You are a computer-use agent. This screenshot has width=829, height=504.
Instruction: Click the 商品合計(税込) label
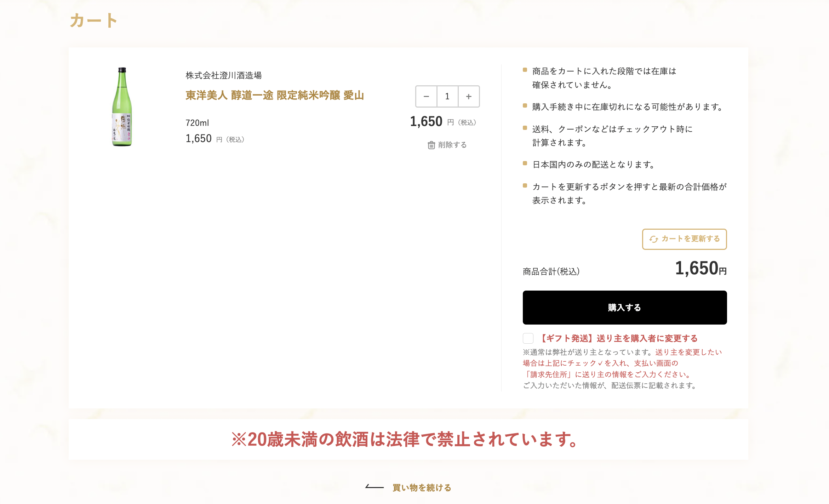point(551,271)
